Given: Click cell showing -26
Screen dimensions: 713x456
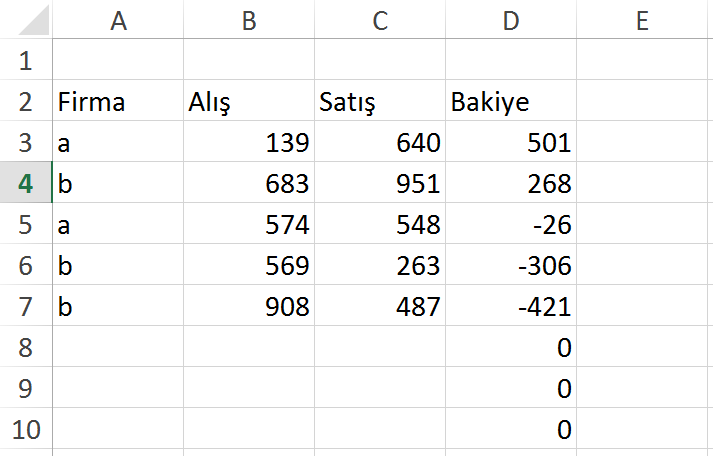Looking at the screenshot, I should point(511,225).
